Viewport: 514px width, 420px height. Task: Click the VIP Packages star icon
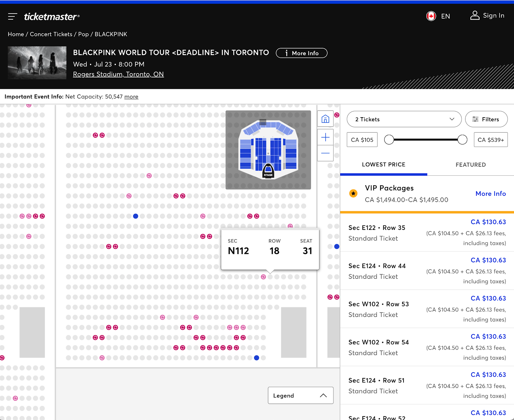pyautogui.click(x=353, y=193)
